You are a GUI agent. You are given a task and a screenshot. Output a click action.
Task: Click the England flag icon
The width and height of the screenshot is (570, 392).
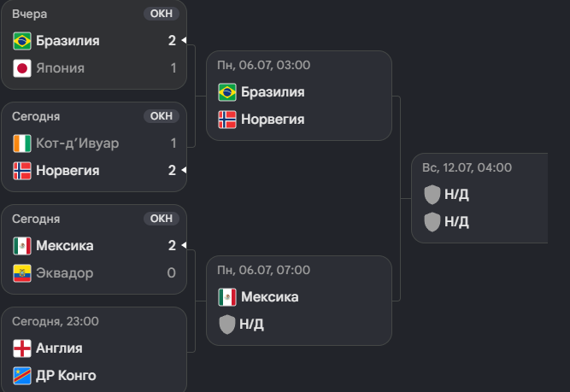(22, 348)
